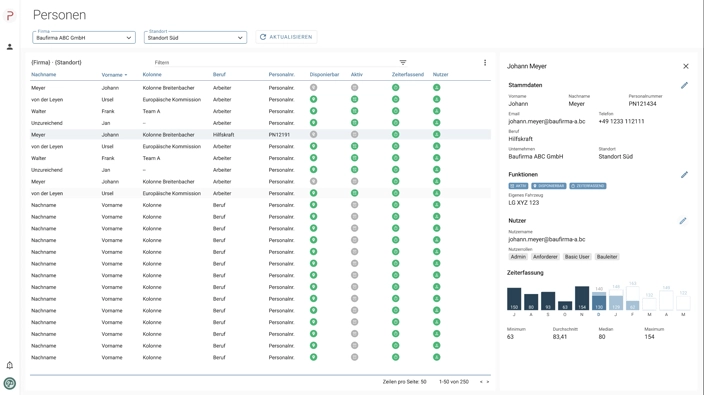Sort by the Aktiv column header
Screen dimensions: 704x395
(356, 75)
